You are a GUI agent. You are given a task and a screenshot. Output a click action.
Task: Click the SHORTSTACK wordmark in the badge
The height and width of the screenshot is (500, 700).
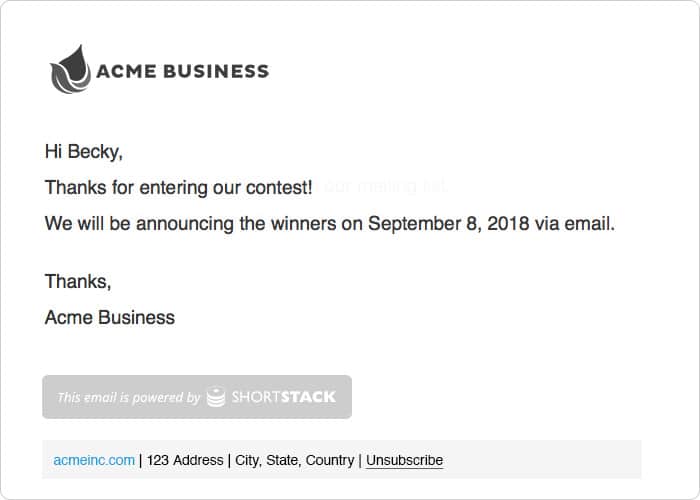point(284,397)
